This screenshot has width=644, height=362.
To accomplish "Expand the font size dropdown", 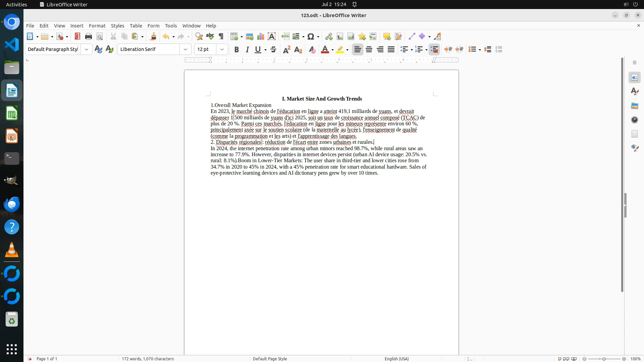I will coord(222,50).
